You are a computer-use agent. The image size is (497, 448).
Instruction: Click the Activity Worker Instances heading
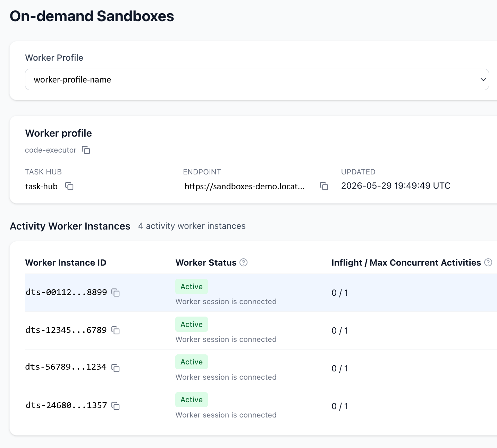(x=70, y=226)
